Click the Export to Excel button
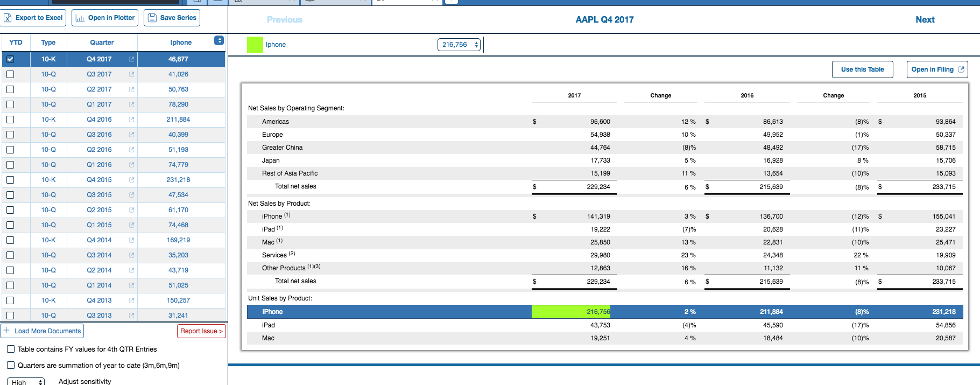The height and width of the screenshot is (385, 980). (33, 18)
